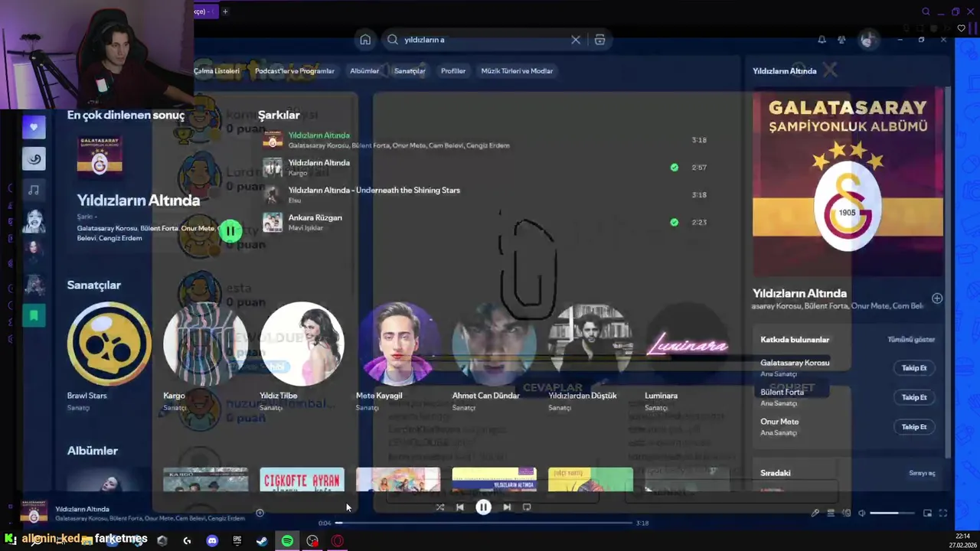Open the Brawl Stars artist card

click(109, 356)
